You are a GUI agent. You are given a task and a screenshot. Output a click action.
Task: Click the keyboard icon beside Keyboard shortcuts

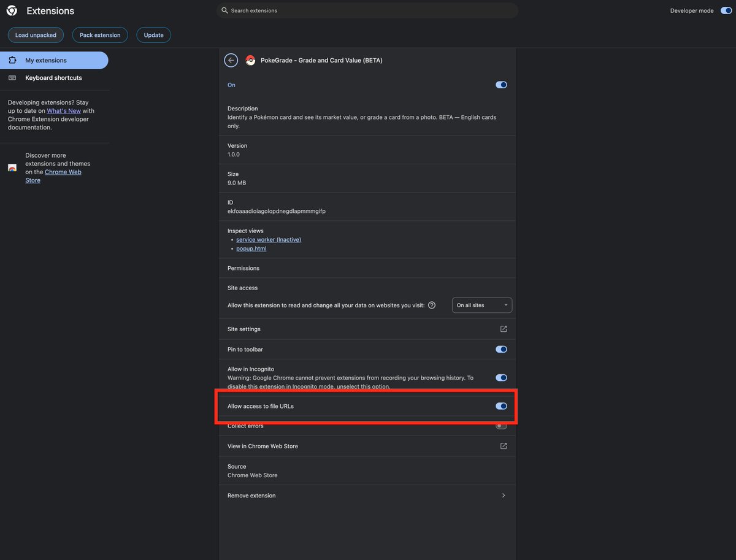(12, 78)
